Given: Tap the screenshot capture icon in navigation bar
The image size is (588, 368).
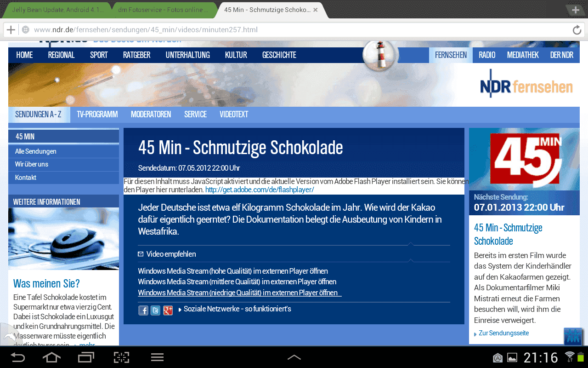Looking at the screenshot, I should tap(122, 357).
